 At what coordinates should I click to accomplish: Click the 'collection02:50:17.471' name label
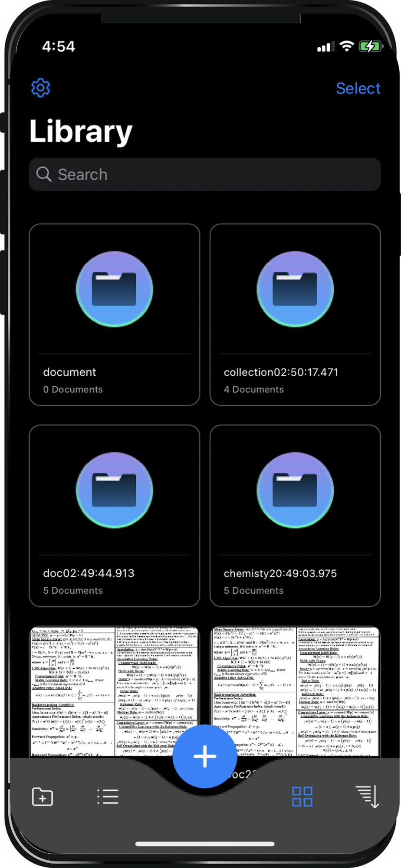[x=281, y=372]
